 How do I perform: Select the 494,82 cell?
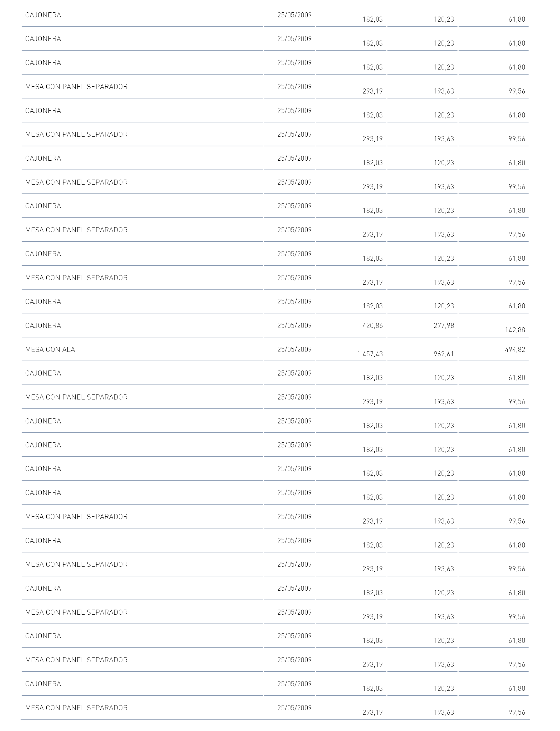click(515, 349)
